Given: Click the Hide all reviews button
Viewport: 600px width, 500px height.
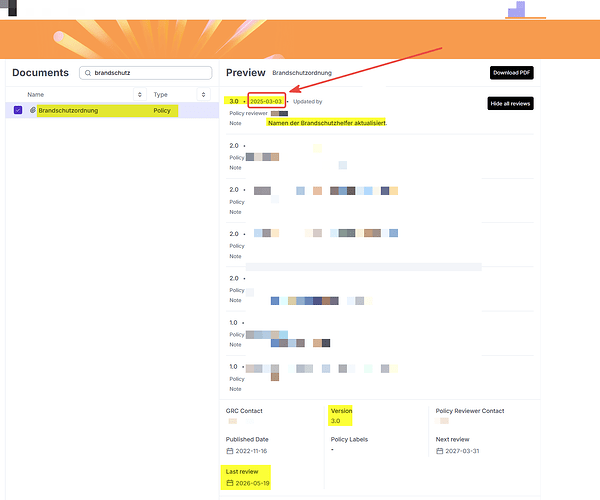Looking at the screenshot, I should point(510,103).
